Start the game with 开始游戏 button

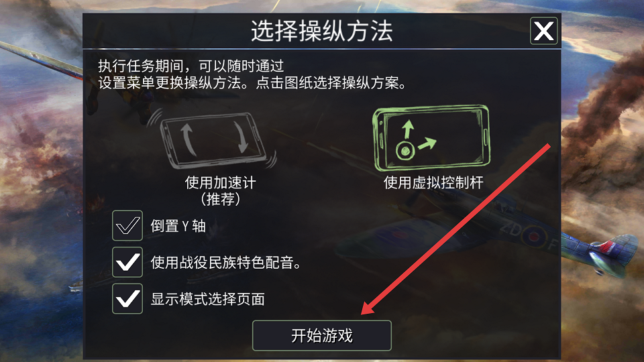coord(321,335)
